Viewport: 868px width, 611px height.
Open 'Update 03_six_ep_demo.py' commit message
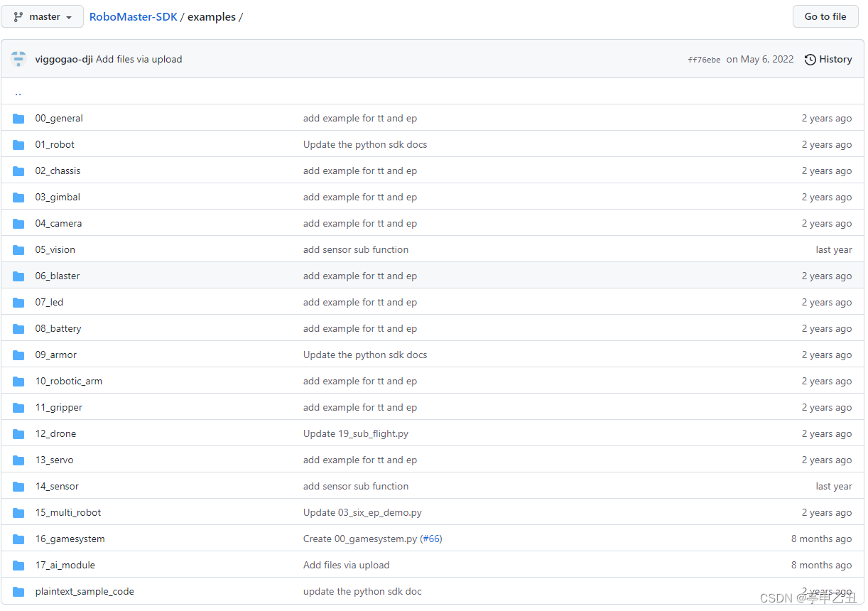coord(362,513)
